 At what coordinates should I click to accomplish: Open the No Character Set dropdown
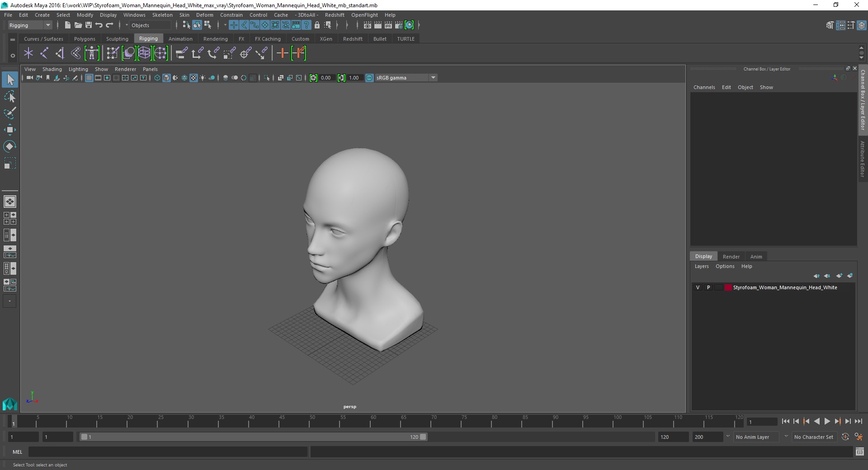coord(814,437)
